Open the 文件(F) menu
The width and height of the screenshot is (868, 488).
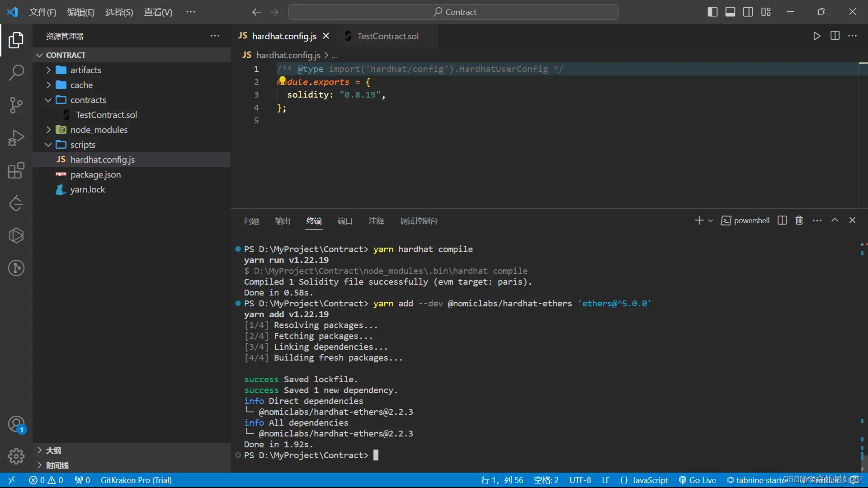[x=42, y=12]
